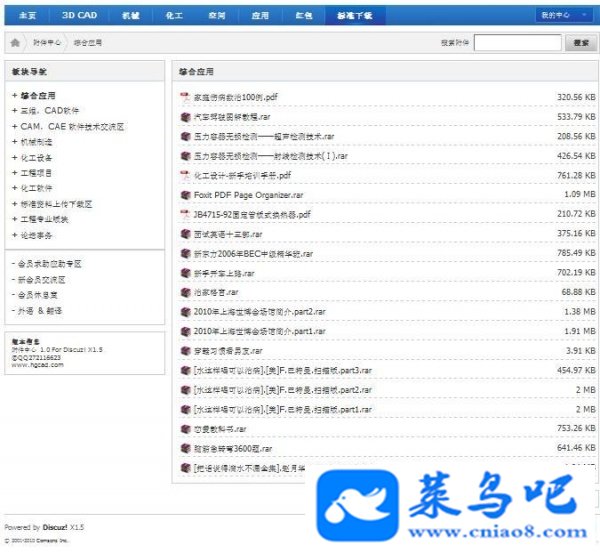Image resolution: width=600 pixels, height=553 pixels.
Task: Open the 工程专业板块 sidebar entry
Action: (x=44, y=219)
